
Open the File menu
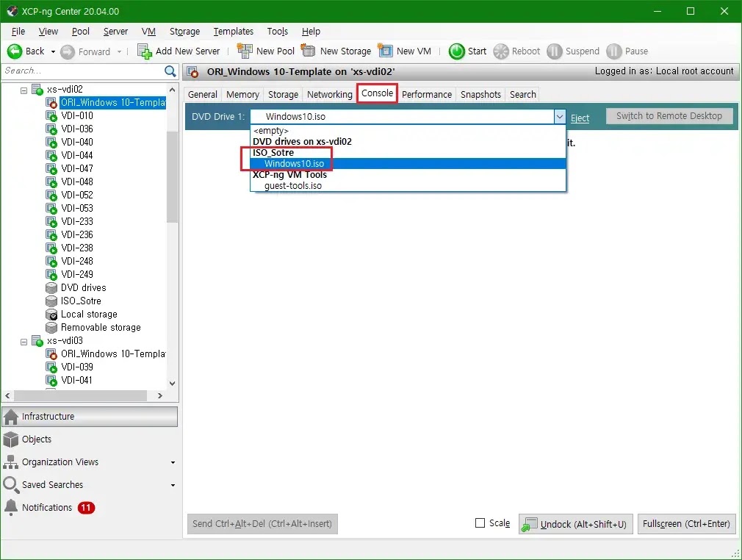pyautogui.click(x=18, y=32)
